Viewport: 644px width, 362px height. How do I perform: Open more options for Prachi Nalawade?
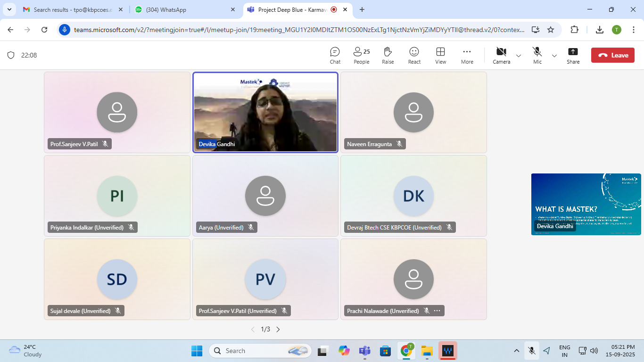tap(437, 311)
